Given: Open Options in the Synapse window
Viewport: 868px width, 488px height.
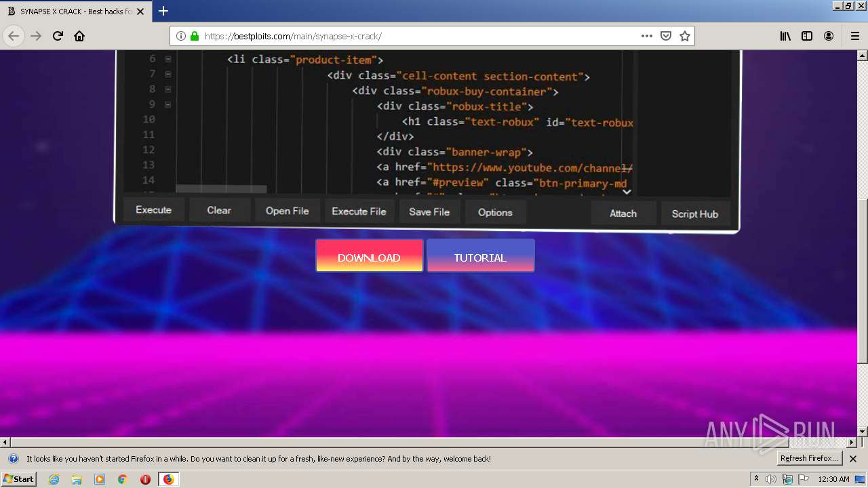Looking at the screenshot, I should tap(495, 212).
